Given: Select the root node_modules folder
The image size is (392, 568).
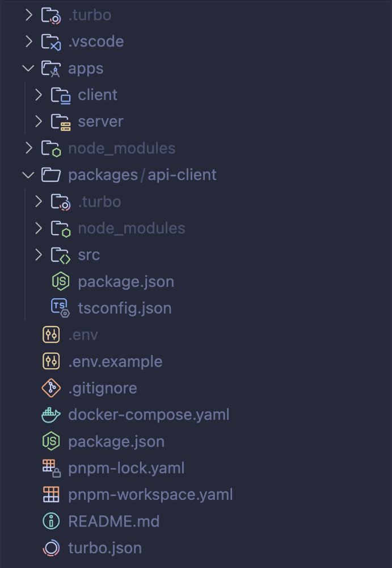Looking at the screenshot, I should 121,148.
